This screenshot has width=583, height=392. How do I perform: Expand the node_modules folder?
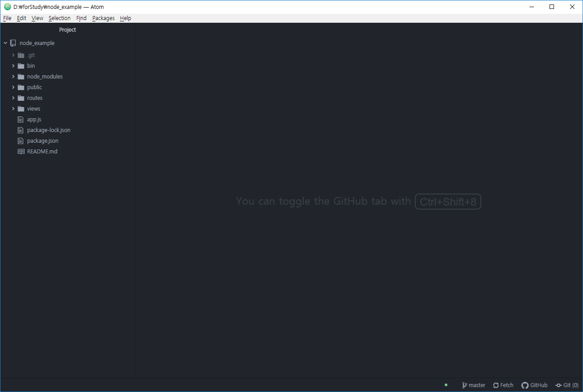point(13,76)
